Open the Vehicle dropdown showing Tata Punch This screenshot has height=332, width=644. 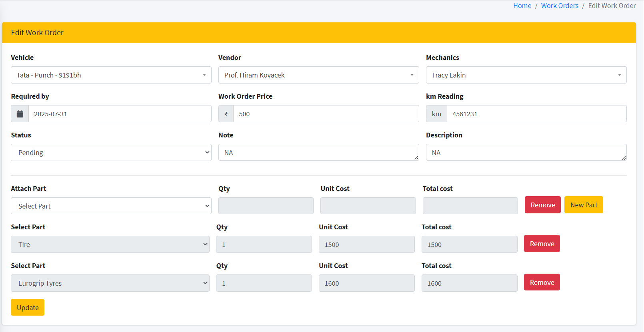[111, 75]
